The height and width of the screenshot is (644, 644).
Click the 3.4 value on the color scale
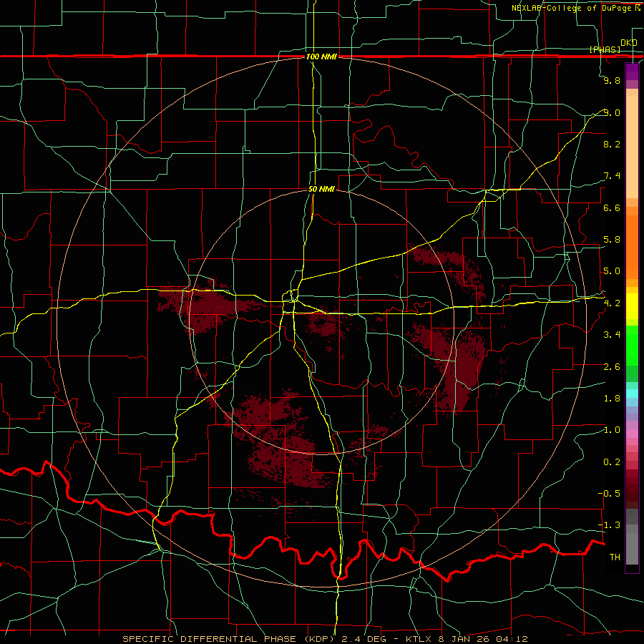[x=612, y=335]
